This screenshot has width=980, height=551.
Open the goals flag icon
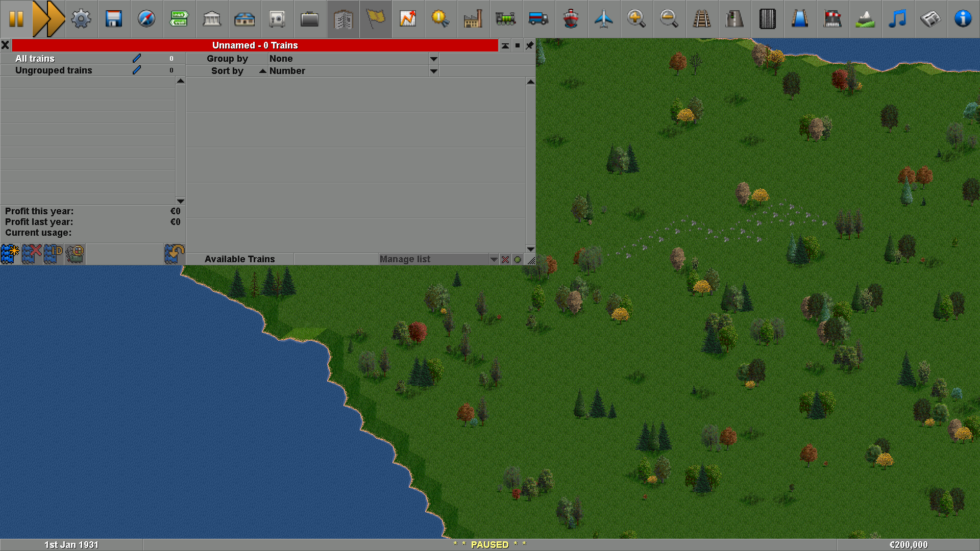[376, 19]
